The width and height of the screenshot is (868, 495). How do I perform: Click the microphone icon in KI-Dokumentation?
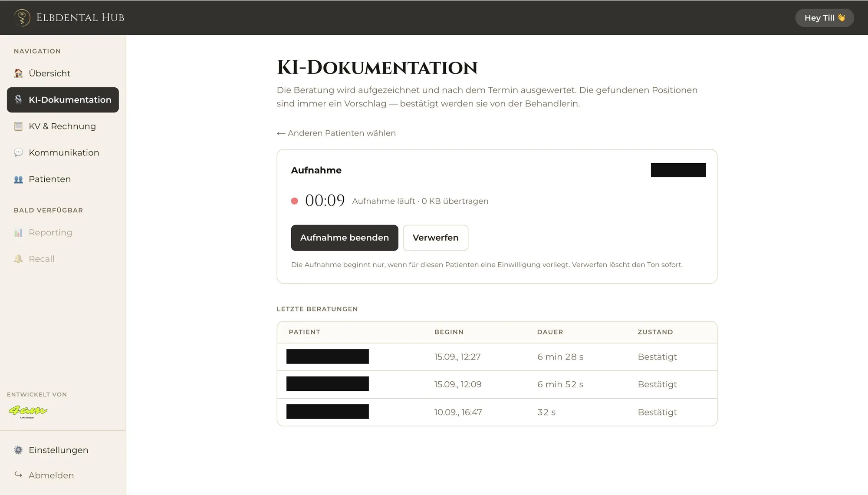[18, 100]
